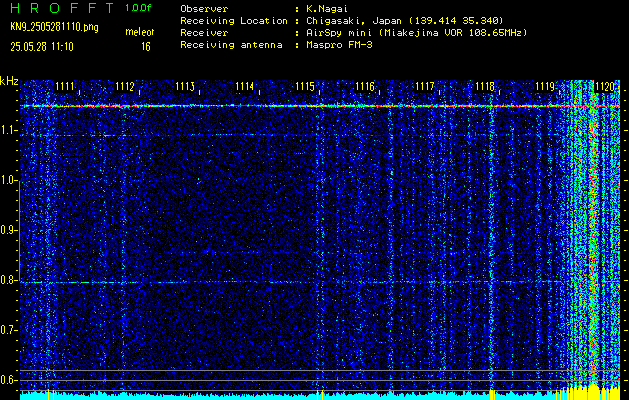Click the 'Receiving Location' field label

pos(234,21)
